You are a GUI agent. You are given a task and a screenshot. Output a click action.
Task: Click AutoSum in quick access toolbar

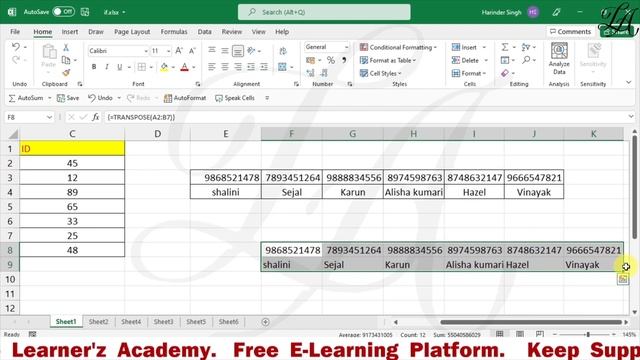pos(26,98)
